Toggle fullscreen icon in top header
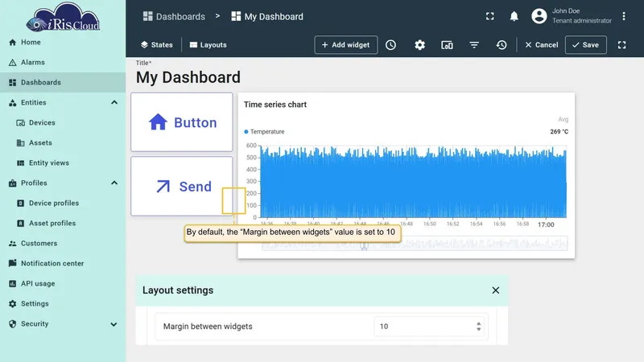This screenshot has height=362, width=644. click(490, 16)
